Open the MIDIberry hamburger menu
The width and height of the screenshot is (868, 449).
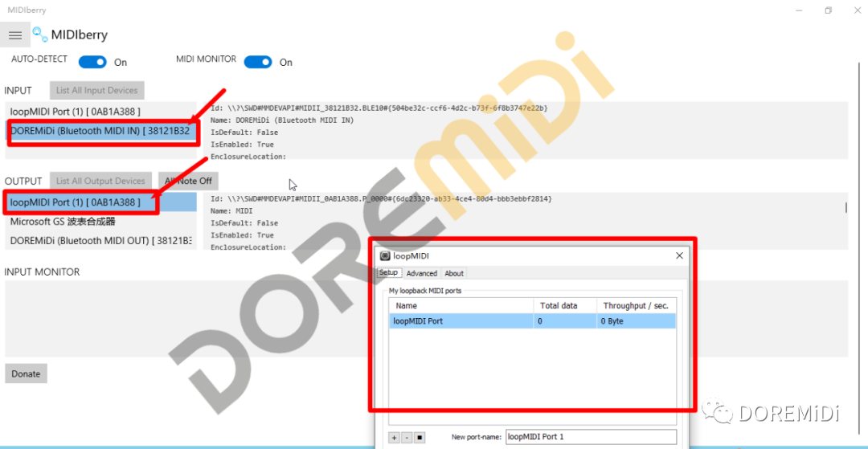pyautogui.click(x=15, y=35)
